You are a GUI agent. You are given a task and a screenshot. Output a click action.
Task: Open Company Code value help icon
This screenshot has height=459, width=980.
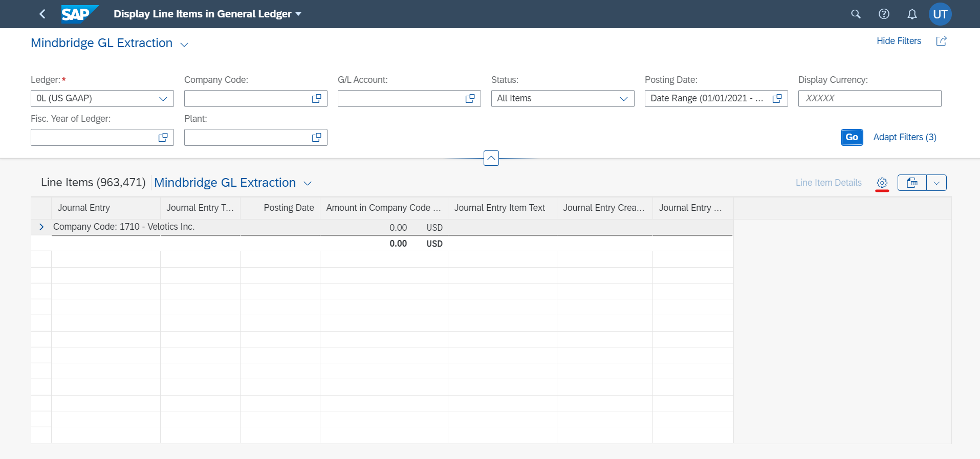[x=317, y=98]
